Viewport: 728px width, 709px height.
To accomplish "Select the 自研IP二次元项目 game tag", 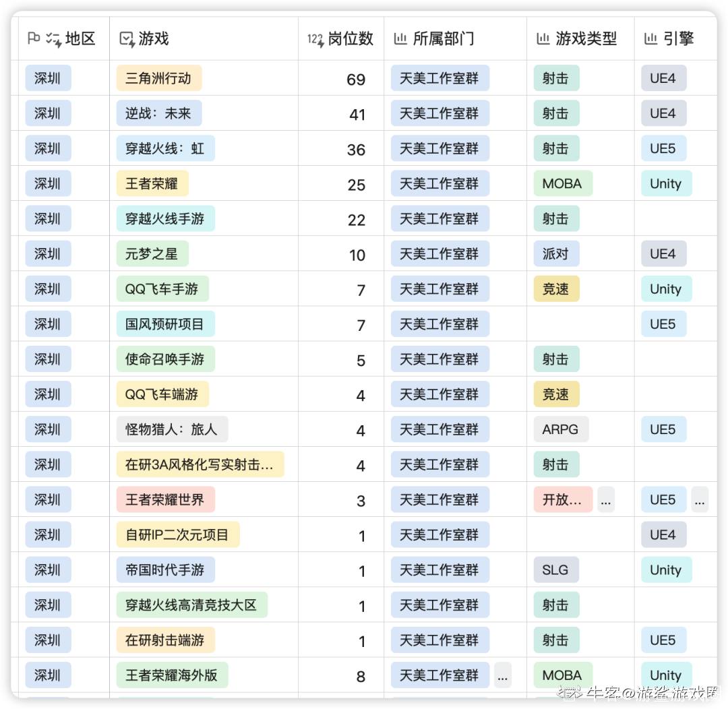I will pyautogui.click(x=178, y=535).
